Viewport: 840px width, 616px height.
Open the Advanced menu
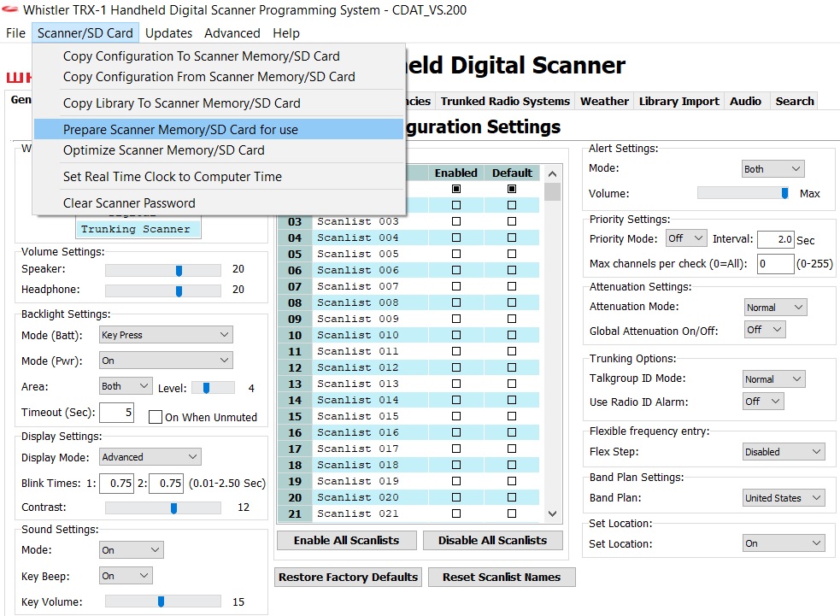point(232,33)
